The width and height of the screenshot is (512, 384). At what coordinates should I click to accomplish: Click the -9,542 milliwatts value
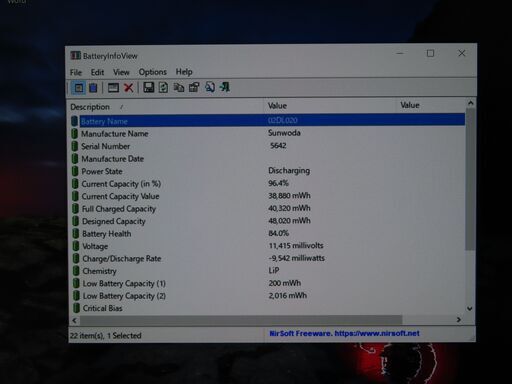click(x=296, y=258)
